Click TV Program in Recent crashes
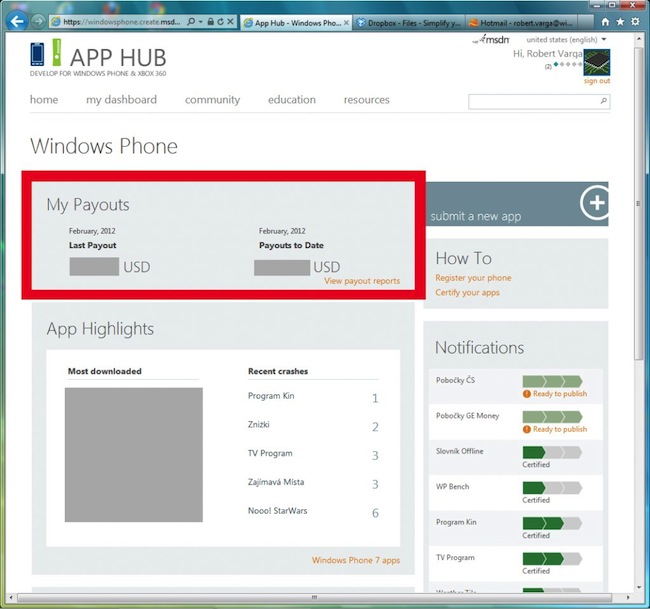 tap(270, 453)
